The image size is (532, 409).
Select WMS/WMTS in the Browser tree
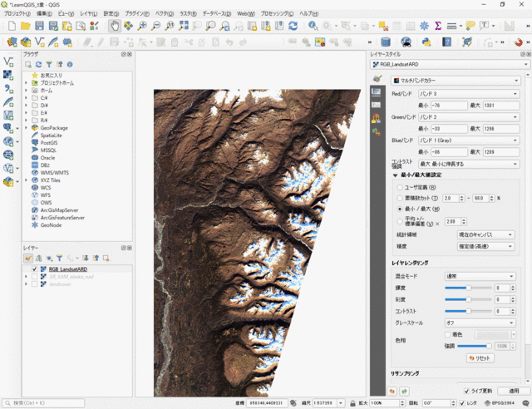coord(54,173)
